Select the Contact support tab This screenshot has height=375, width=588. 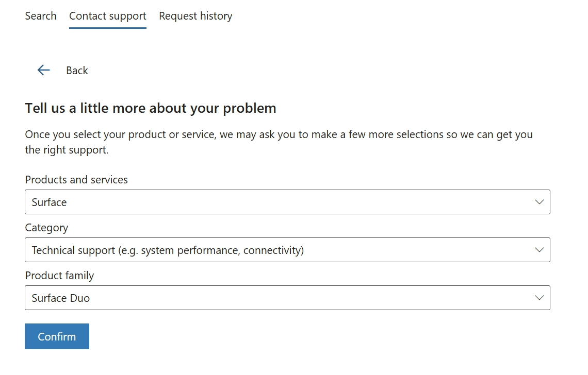click(x=108, y=16)
